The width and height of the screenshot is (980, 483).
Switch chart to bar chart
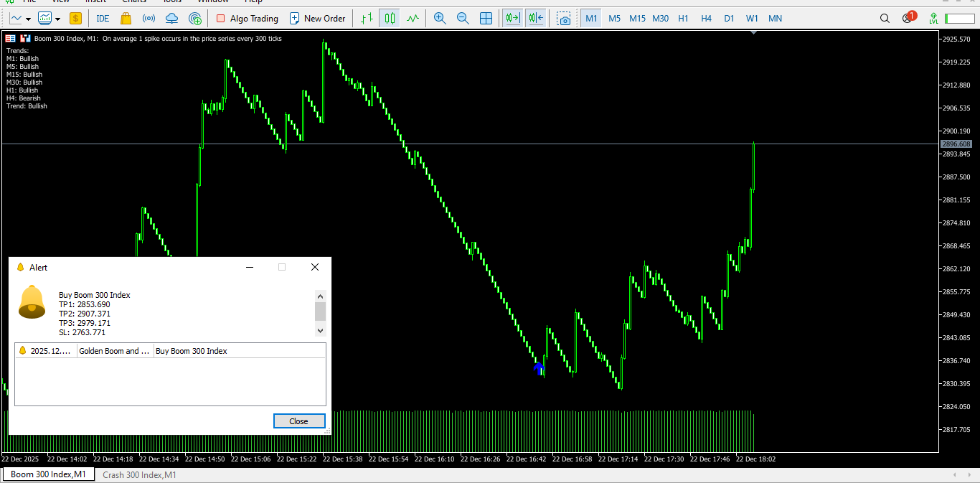[367, 19]
